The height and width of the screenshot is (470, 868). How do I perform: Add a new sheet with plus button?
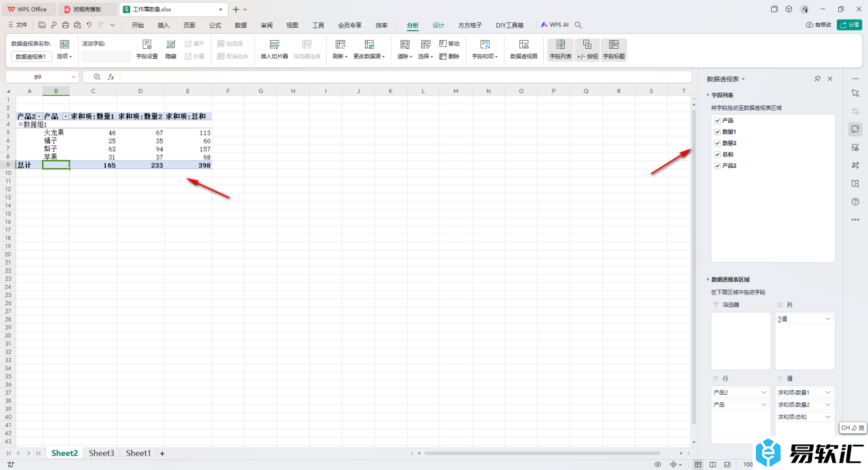point(162,453)
